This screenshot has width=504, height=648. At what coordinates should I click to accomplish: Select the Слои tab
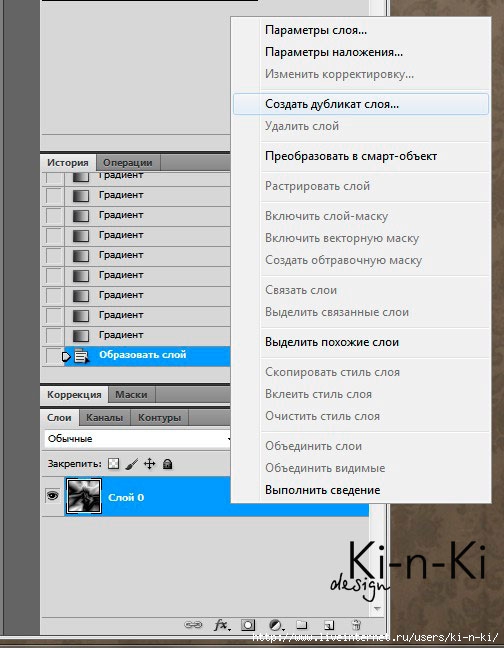coord(59,417)
